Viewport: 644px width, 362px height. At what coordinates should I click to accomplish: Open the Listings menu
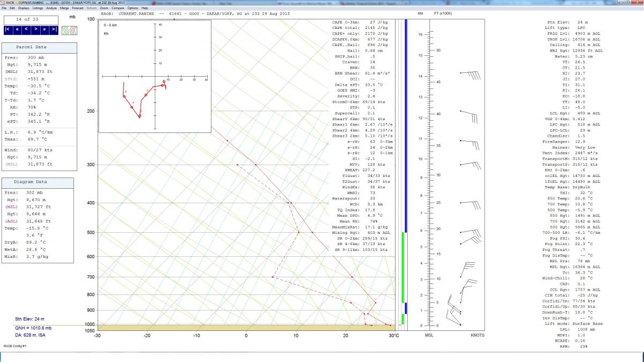pyautogui.click(x=38, y=8)
